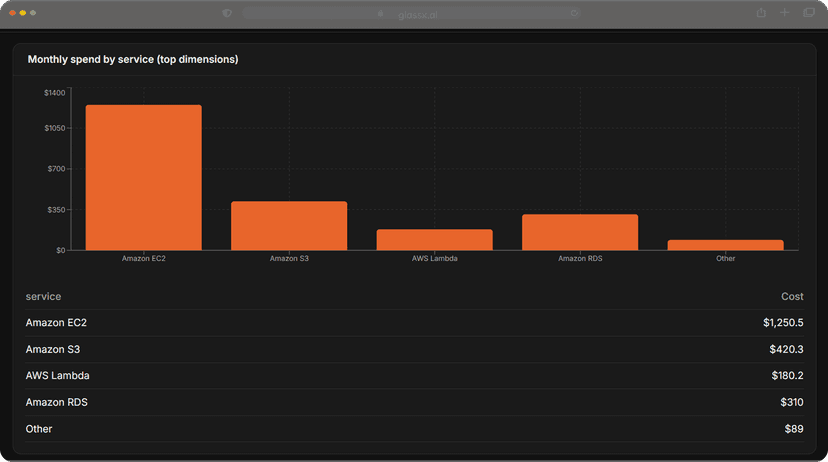The width and height of the screenshot is (828, 462).
Task: Open the browser share icon
Action: [x=761, y=13]
